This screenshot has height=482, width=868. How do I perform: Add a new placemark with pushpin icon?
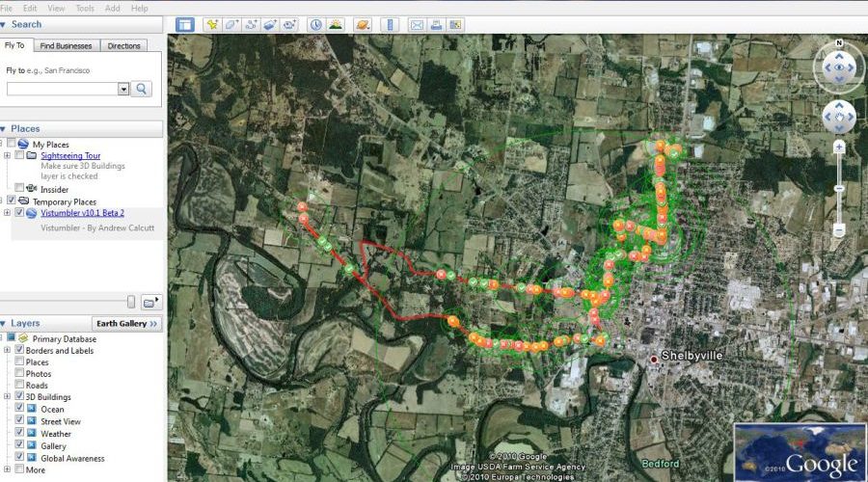coord(212,24)
